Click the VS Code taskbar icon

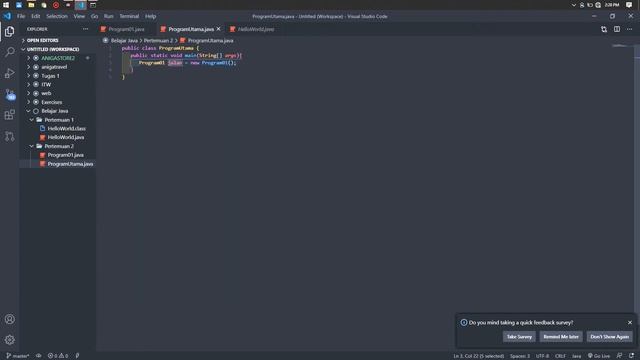tap(80, 5)
